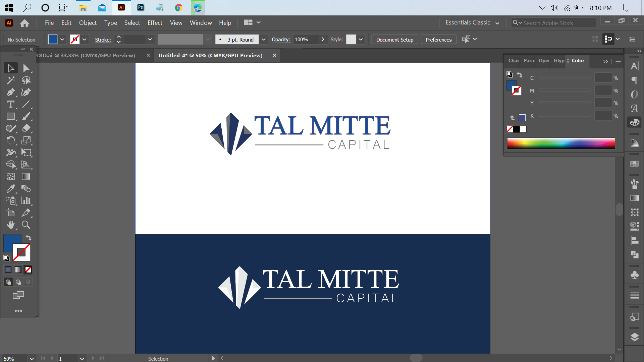This screenshot has height=362, width=644.
Task: Switch to the Untitled-4 document tab
Action: pos(210,55)
